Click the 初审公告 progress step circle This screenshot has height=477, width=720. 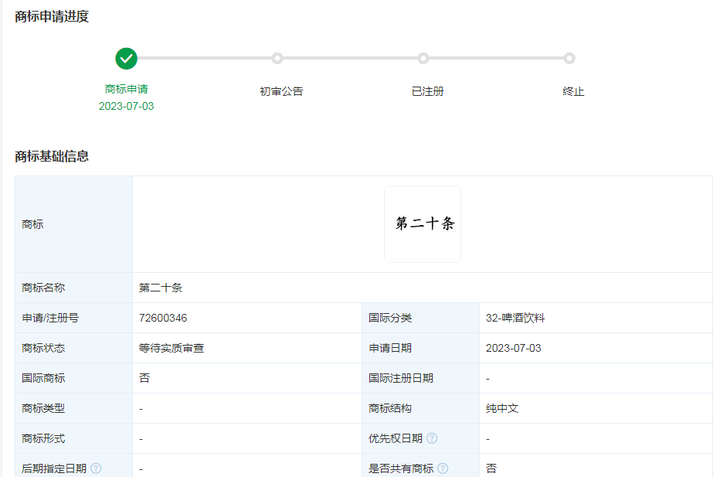[x=277, y=58]
